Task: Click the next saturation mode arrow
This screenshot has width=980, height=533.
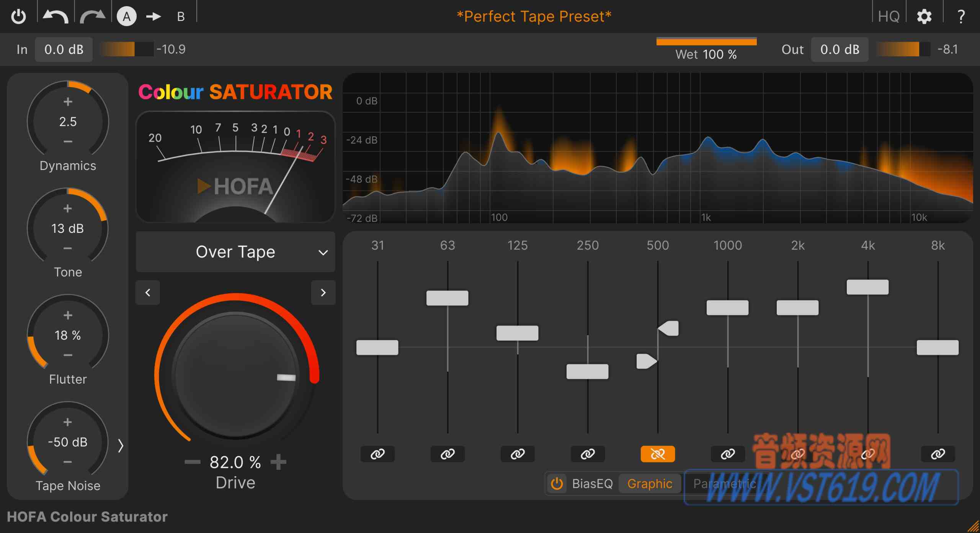Action: pyautogui.click(x=323, y=292)
